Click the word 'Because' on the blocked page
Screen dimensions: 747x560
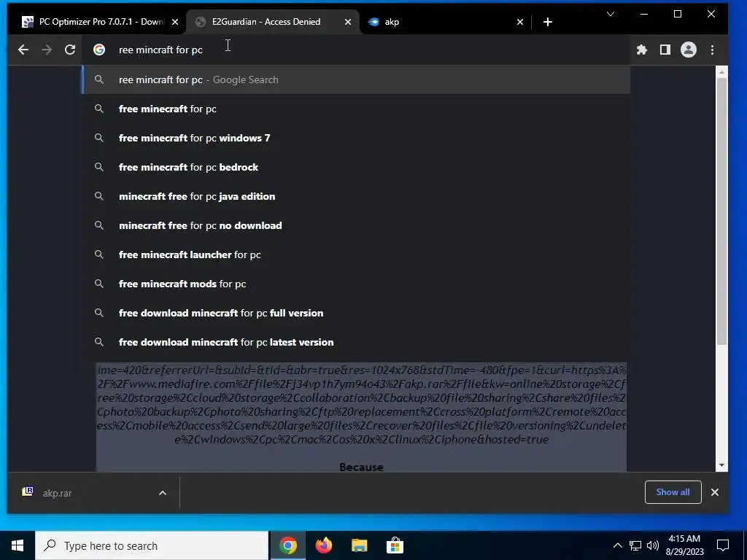[x=361, y=467]
